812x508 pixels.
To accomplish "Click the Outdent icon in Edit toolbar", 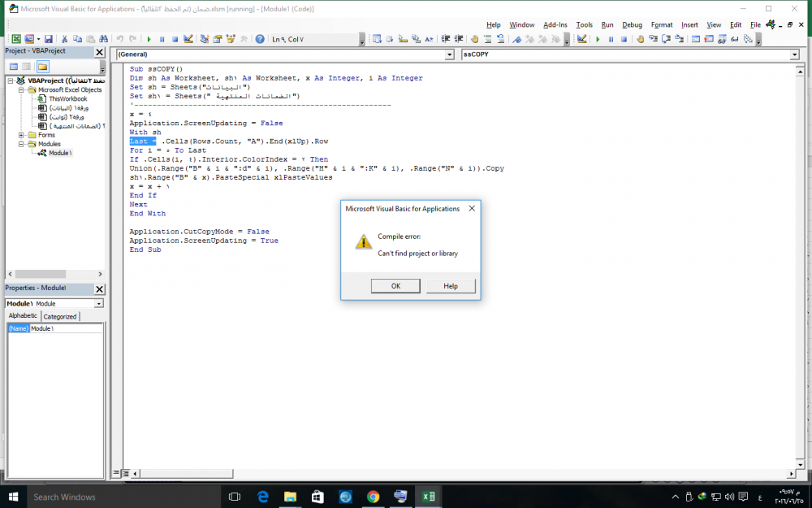I will (458, 39).
